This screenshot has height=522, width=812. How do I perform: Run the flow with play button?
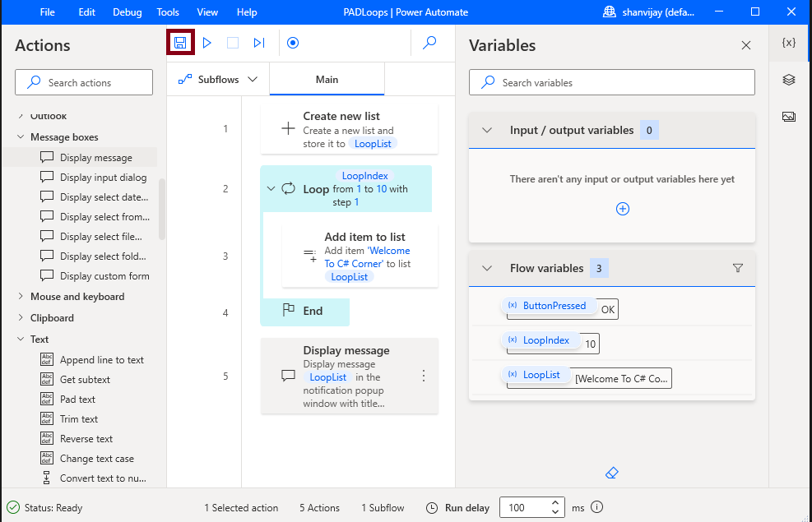pyautogui.click(x=207, y=43)
